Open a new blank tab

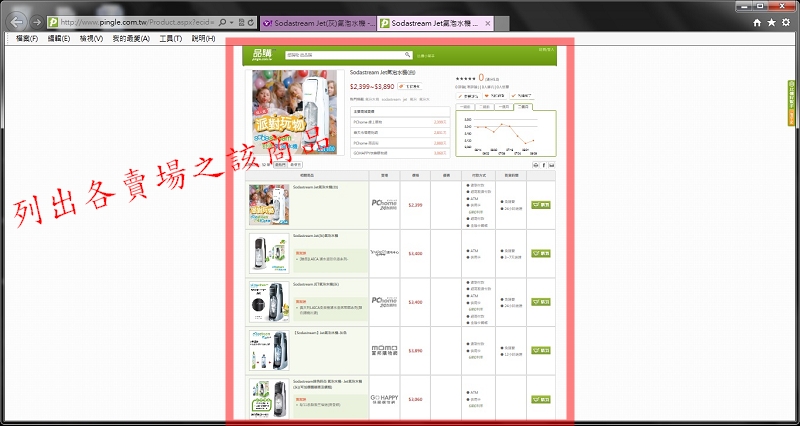tap(502, 23)
